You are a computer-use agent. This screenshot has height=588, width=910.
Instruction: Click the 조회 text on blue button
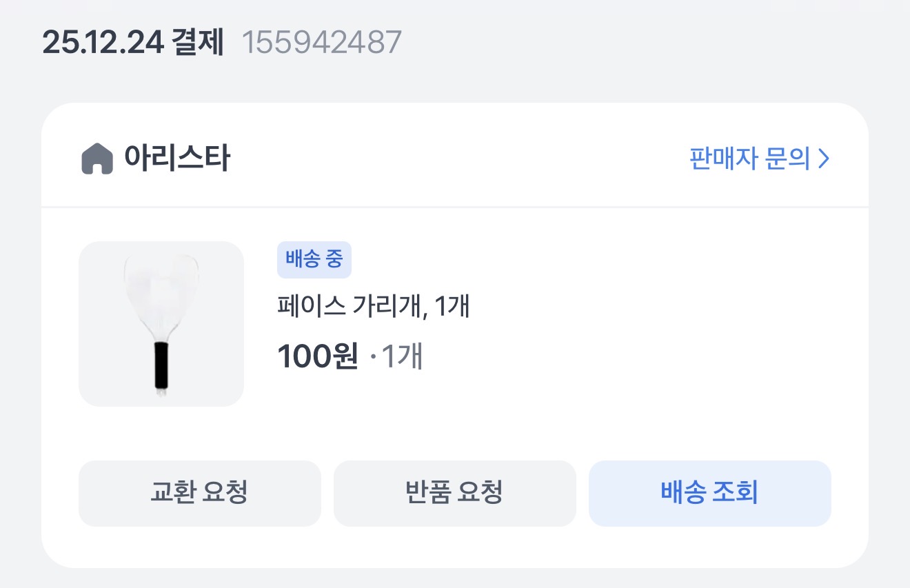(736, 493)
